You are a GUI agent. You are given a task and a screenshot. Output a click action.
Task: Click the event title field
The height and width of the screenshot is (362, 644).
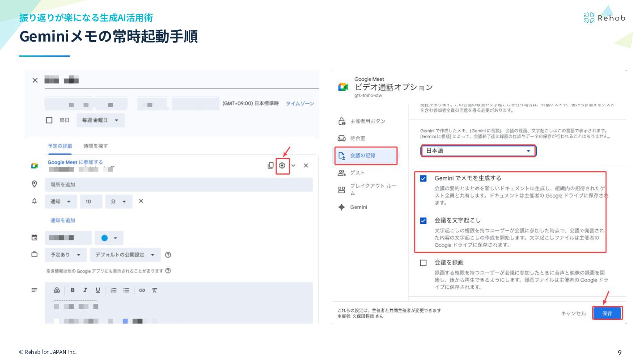(x=181, y=80)
